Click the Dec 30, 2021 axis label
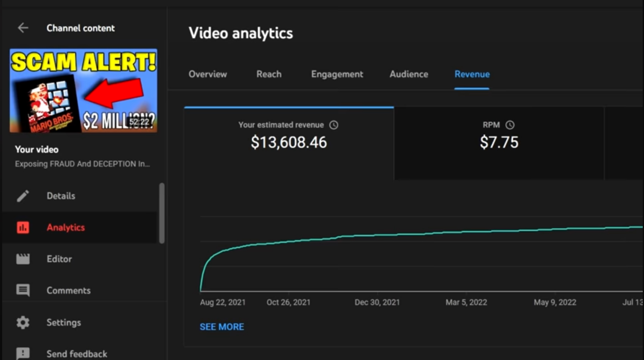This screenshot has height=360, width=644. 377,302
